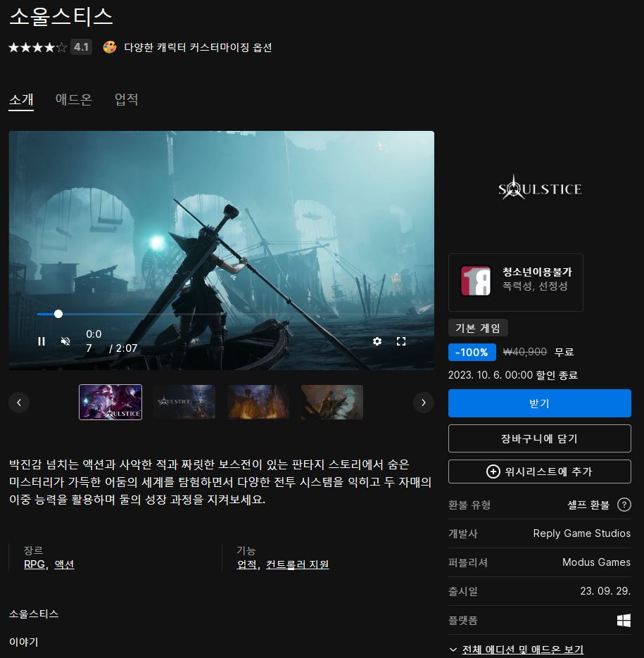Viewport: 644px width, 658px height.
Task: Click the video progress slider handle
Action: tap(58, 313)
